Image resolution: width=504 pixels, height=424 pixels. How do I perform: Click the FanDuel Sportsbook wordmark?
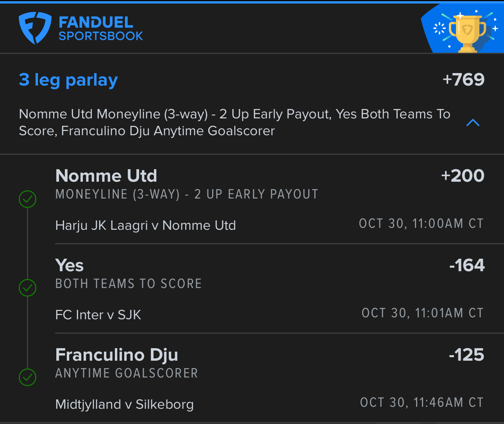pos(100,29)
